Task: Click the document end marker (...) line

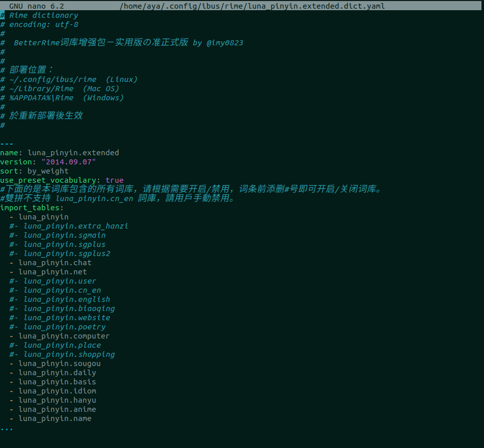Action: pyautogui.click(x=7, y=428)
